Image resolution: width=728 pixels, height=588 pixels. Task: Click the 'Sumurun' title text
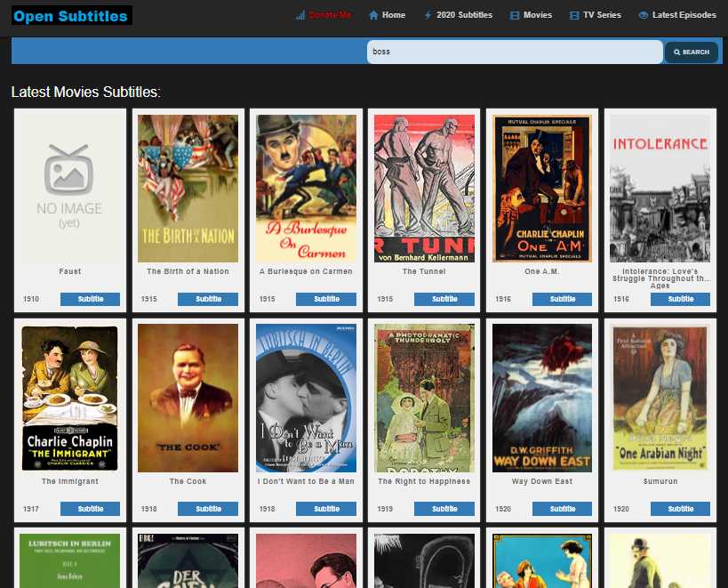pos(660,481)
